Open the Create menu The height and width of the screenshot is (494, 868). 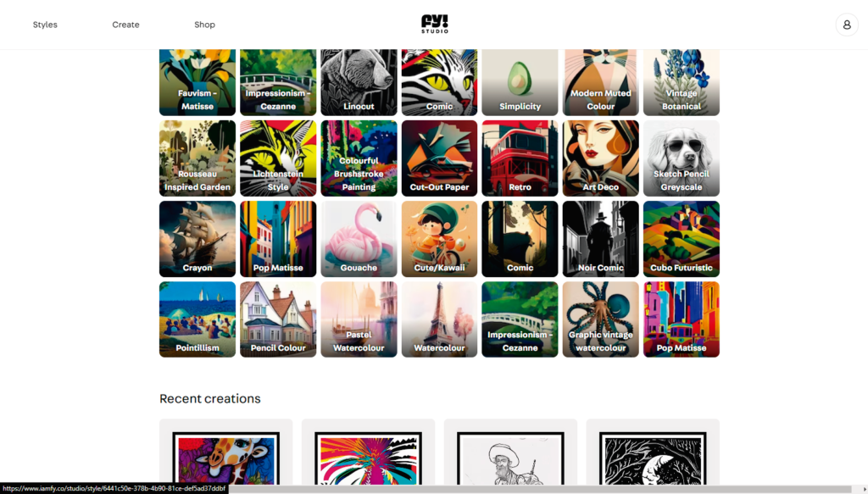[x=125, y=25]
